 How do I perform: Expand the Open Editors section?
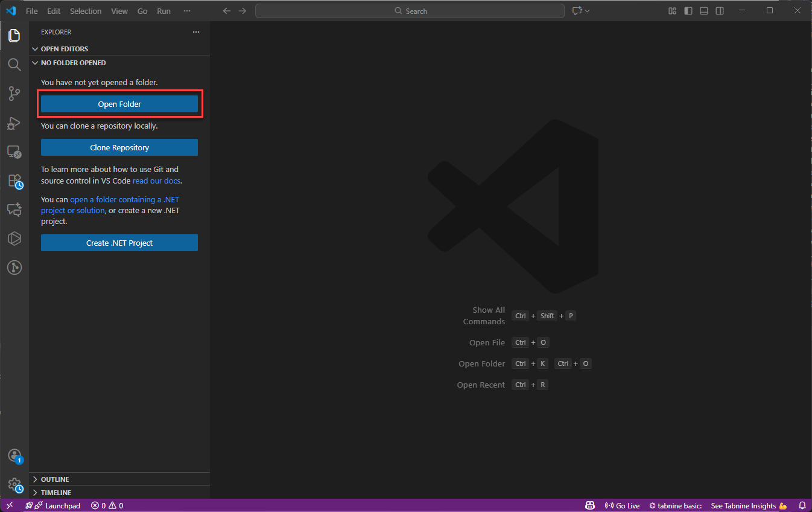(x=64, y=49)
